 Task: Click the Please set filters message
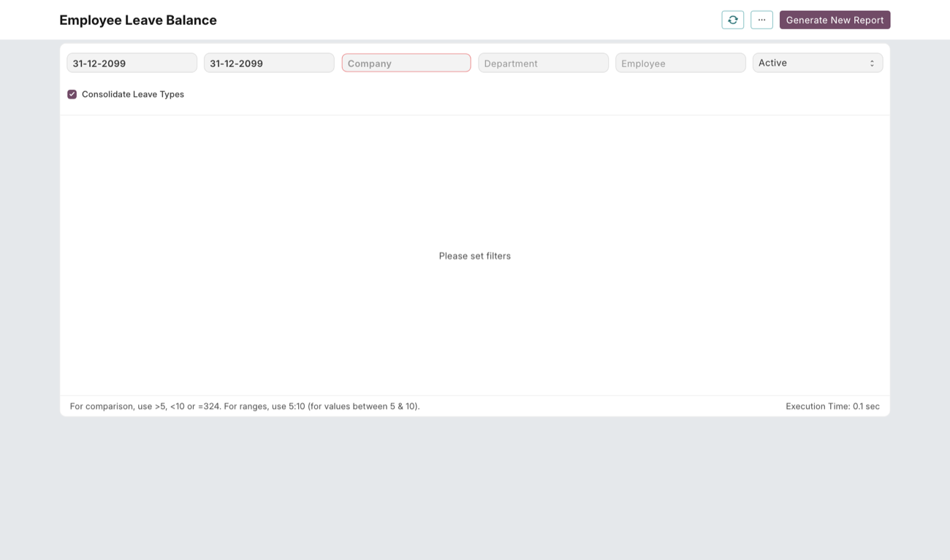[x=475, y=256]
